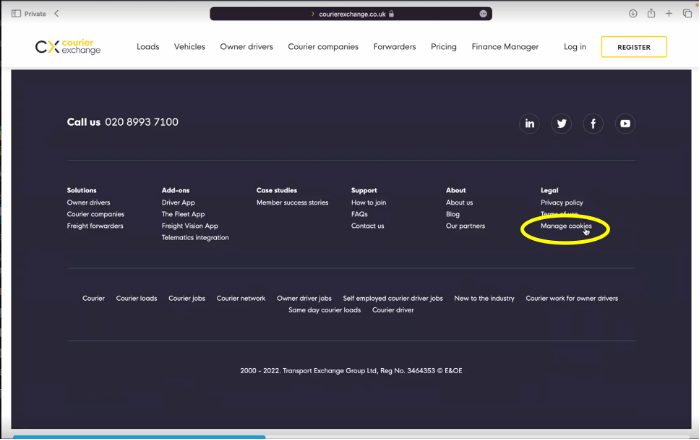The image size is (700, 440).
Task: Open the Facebook social icon
Action: coord(593,124)
